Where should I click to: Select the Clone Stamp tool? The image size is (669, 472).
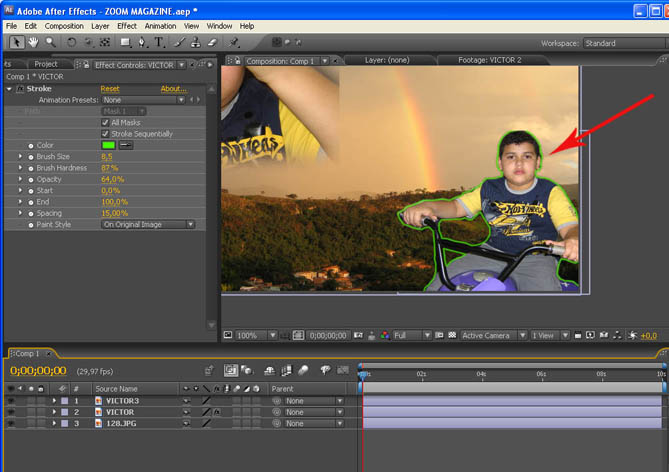click(193, 43)
